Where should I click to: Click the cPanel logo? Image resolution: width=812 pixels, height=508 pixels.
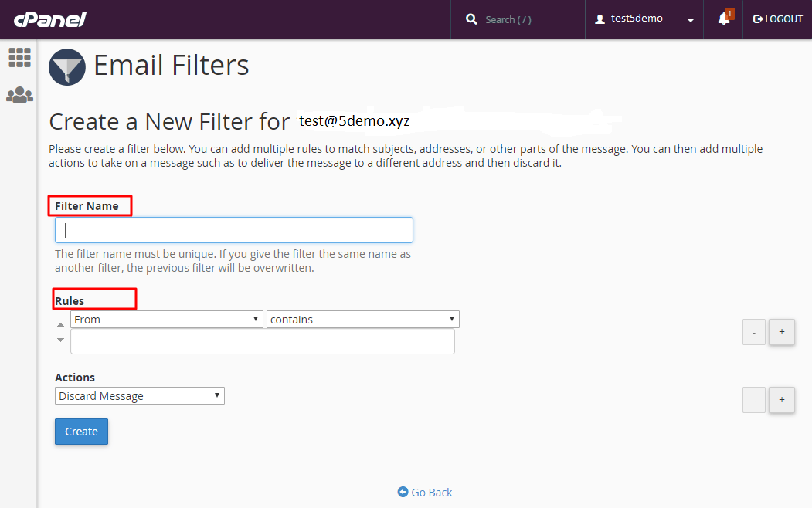point(49,19)
